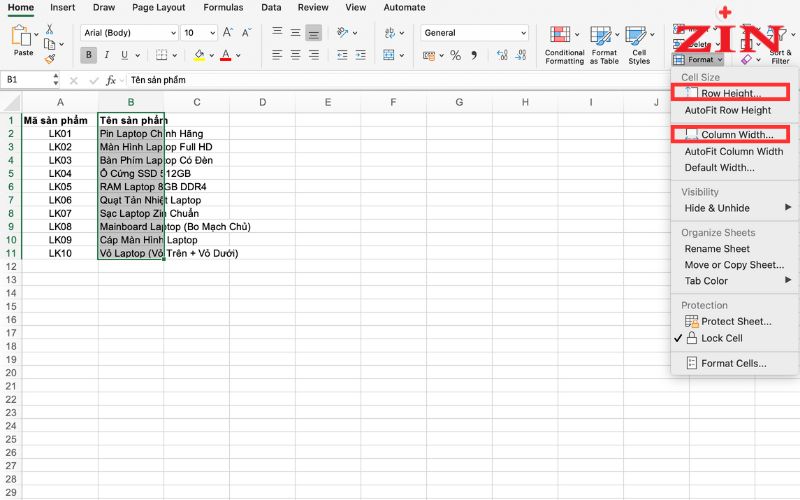Apply Comma Style format

[x=474, y=55]
